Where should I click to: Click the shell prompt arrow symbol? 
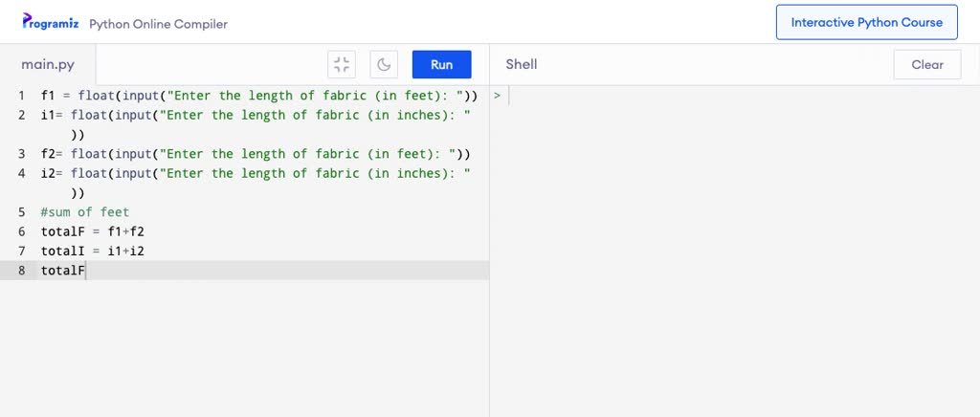pos(497,96)
